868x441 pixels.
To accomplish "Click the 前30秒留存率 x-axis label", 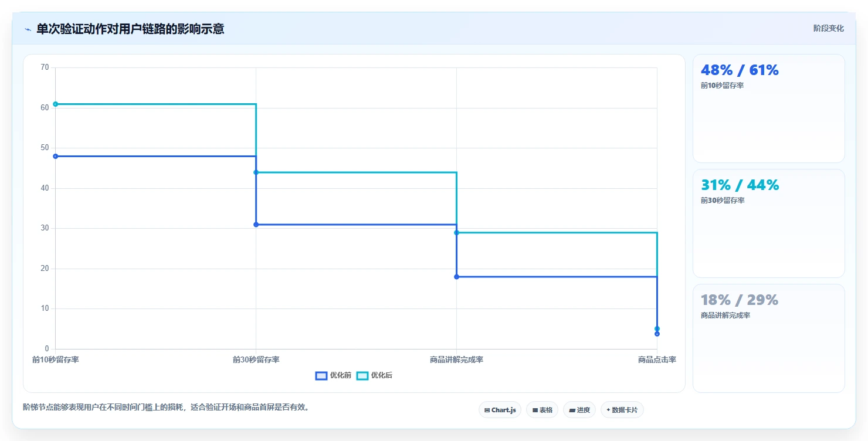I will 256,359.
